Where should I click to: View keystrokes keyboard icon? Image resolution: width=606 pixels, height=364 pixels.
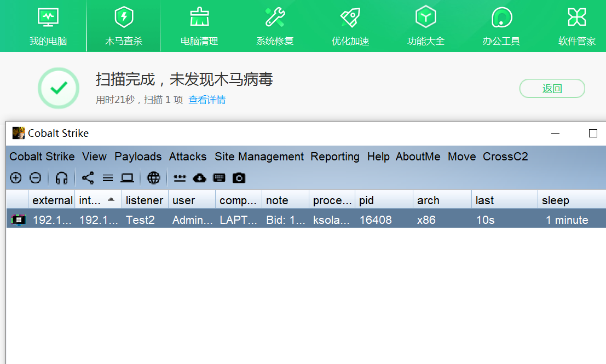click(x=219, y=178)
